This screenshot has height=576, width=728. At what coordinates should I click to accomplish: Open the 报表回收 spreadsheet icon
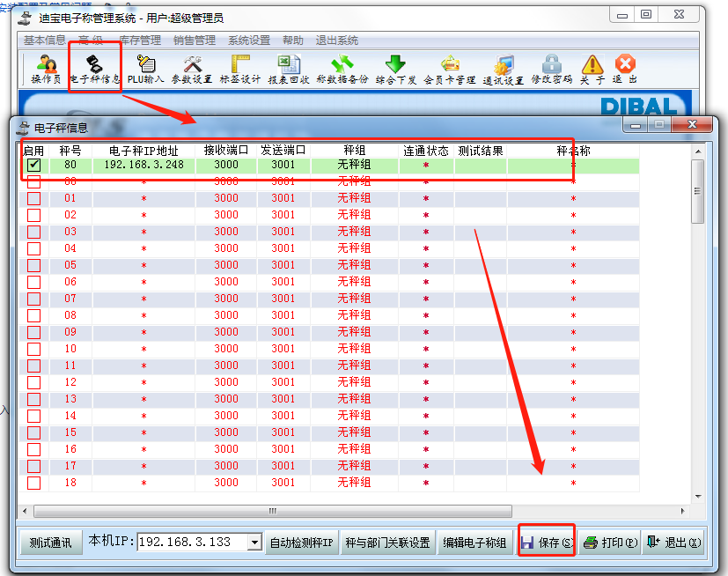point(289,69)
